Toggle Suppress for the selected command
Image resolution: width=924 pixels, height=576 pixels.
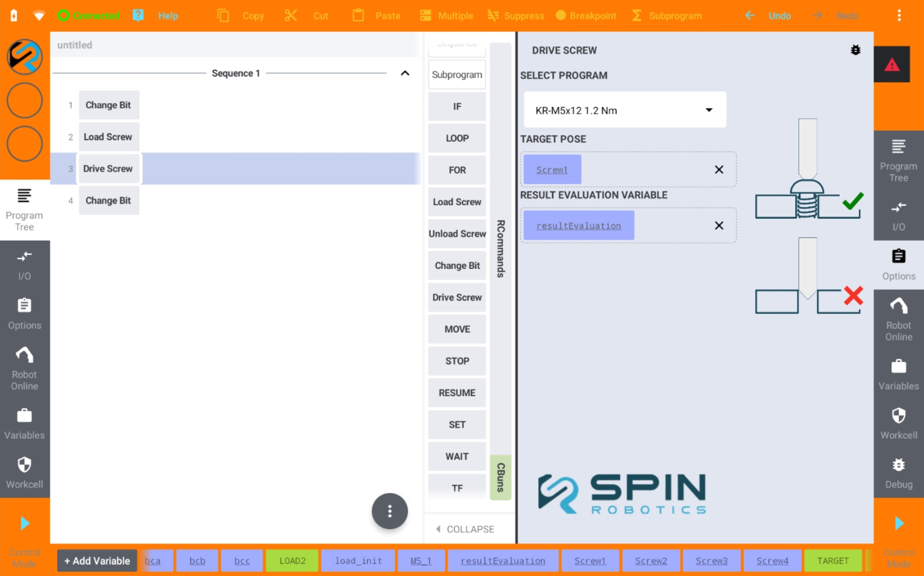click(515, 16)
